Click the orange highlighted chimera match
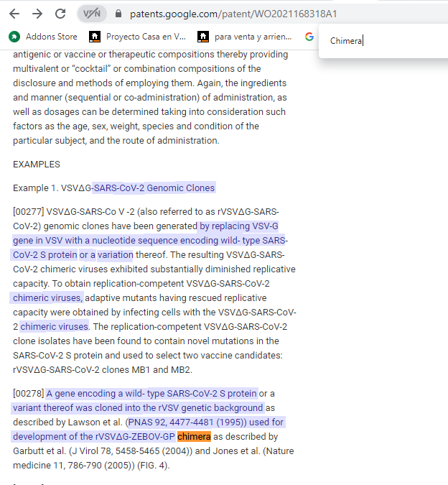448x485 pixels. click(194, 437)
